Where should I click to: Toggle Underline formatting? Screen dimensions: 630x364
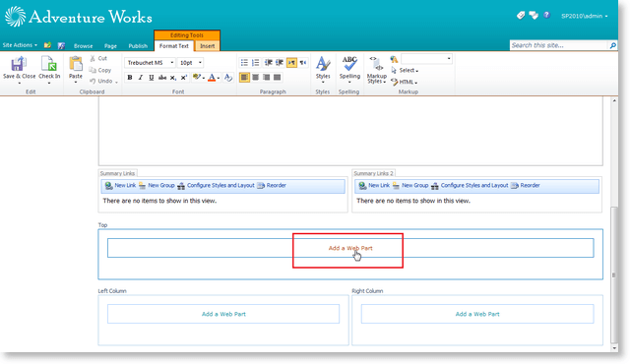pyautogui.click(x=151, y=78)
